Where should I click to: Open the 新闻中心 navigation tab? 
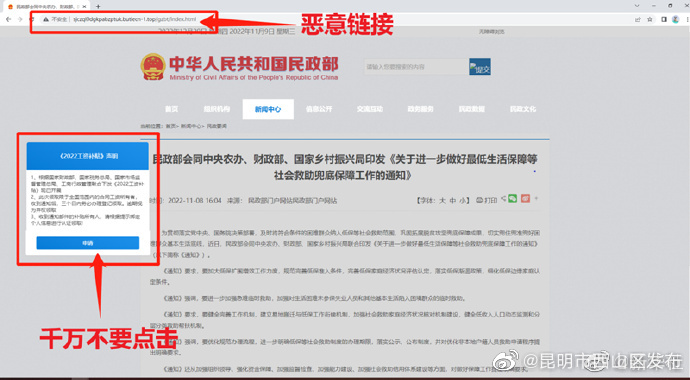tap(268, 109)
